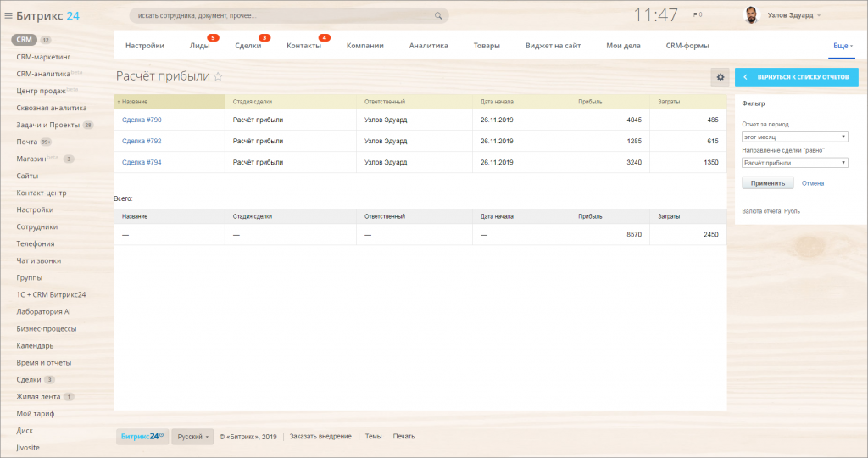Open Группы in the sidebar

(x=30, y=278)
